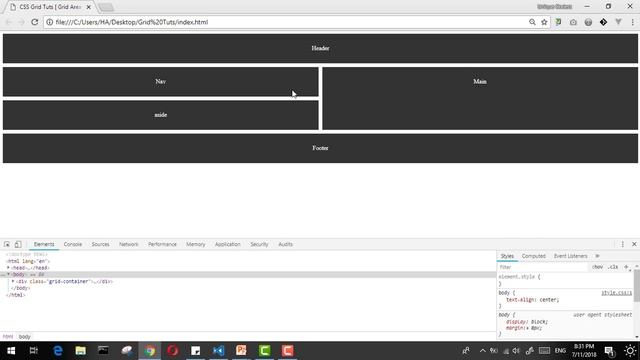Viewport: 640px width, 360px height.
Task: Open the Memory tab in DevTools
Action: pos(196,244)
